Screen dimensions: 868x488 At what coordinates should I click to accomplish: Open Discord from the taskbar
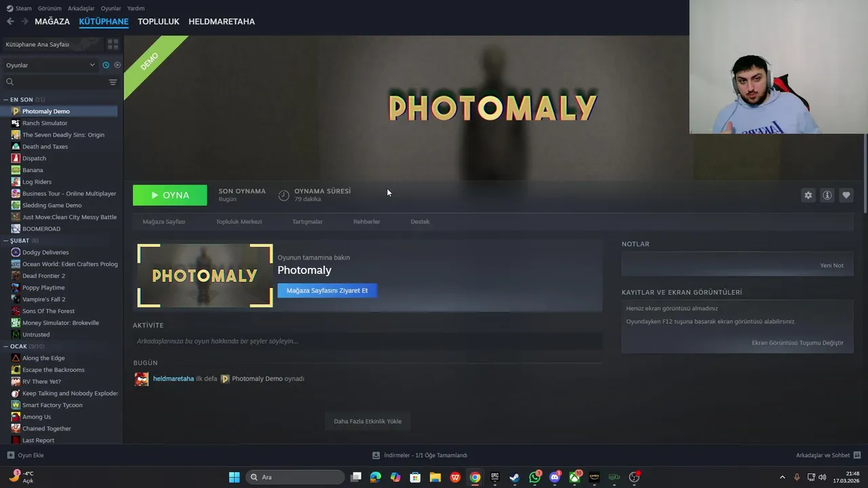tap(555, 477)
